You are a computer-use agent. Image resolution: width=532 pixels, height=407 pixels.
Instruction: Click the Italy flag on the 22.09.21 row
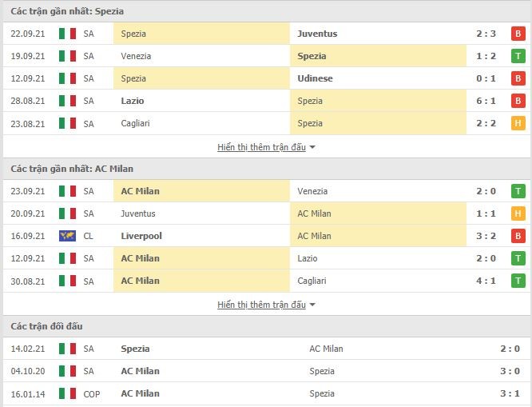(67, 34)
